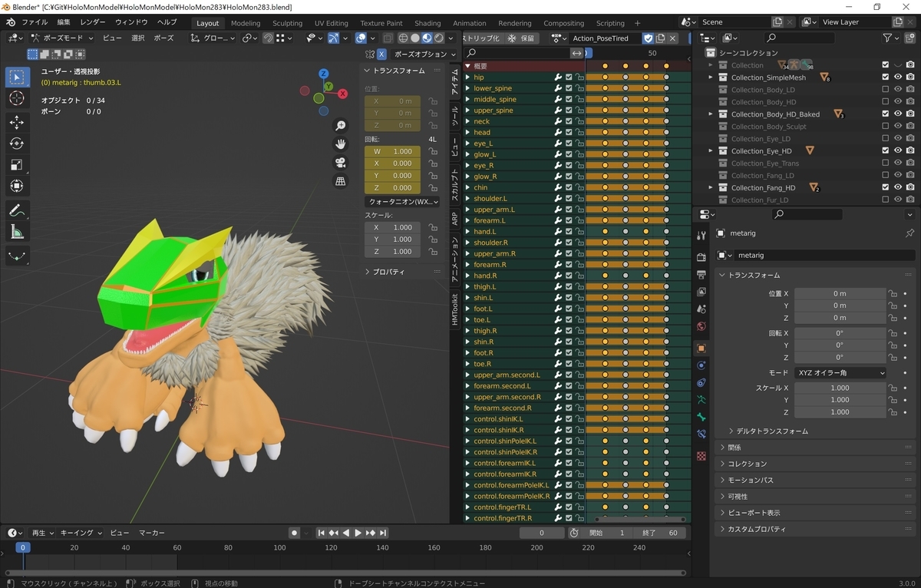
Task: Hide Collection_Eye_HD with the eye icon
Action: click(x=897, y=151)
